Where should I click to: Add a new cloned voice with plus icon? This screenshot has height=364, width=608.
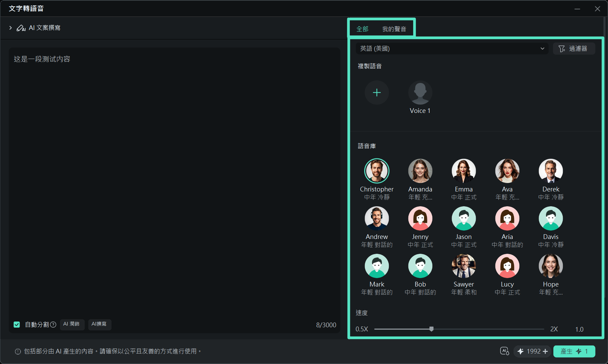click(377, 93)
